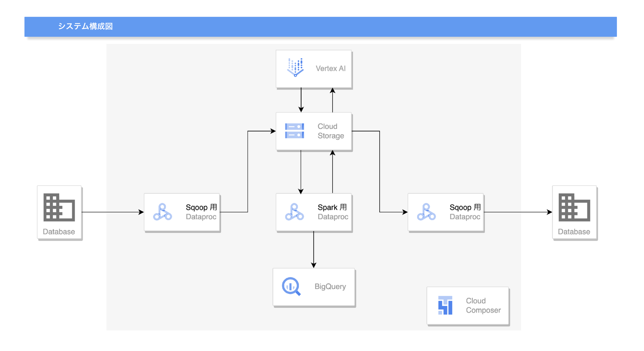
Task: Click the Vertex AI icon
Action: 295,67
